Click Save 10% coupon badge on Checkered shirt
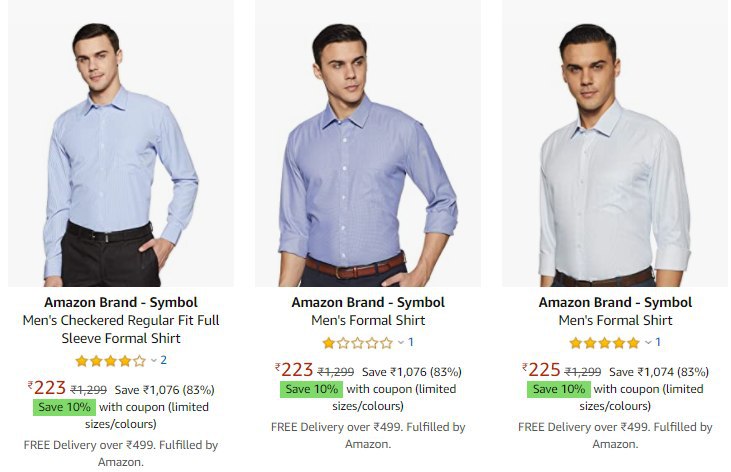Screen dimensions: 731x472 [x=65, y=407]
